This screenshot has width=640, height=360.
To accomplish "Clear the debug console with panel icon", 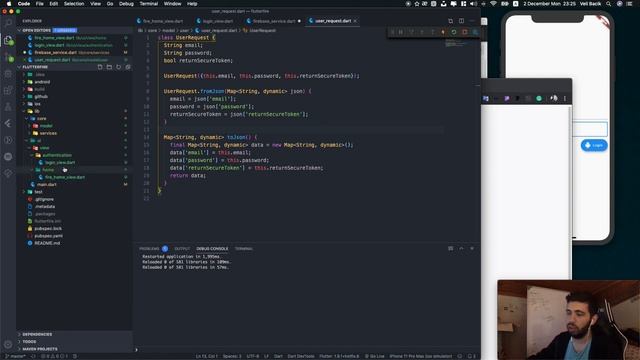I will [x=451, y=248].
